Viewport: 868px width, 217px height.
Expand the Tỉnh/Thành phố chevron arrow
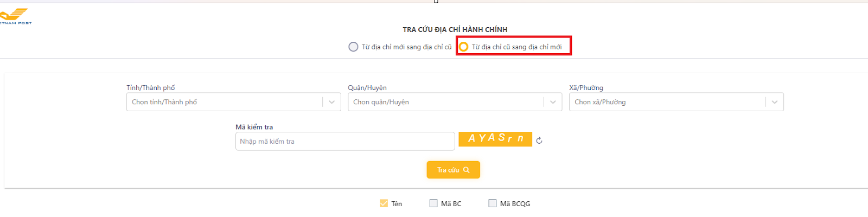coord(331,102)
